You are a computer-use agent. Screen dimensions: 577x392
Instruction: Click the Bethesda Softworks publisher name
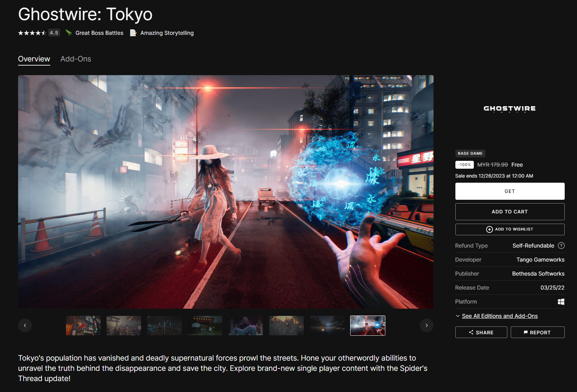pyautogui.click(x=538, y=274)
